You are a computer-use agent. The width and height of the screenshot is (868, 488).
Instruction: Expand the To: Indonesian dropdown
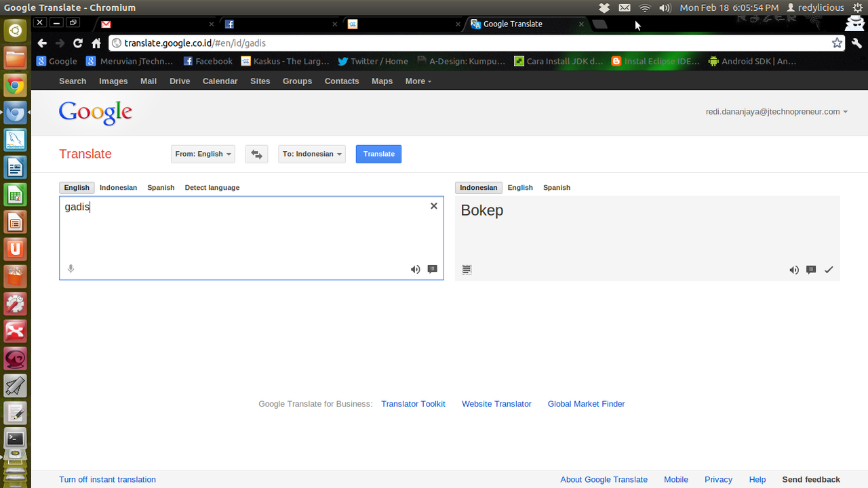[312, 154]
